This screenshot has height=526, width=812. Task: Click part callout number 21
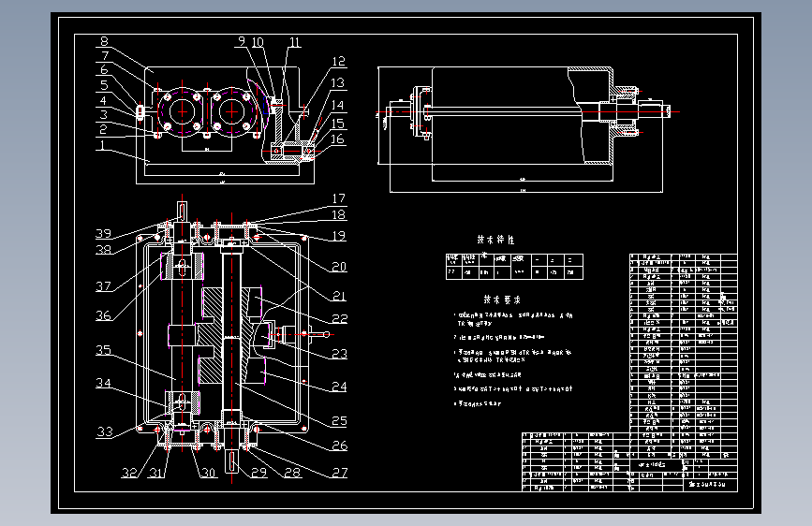(x=339, y=296)
